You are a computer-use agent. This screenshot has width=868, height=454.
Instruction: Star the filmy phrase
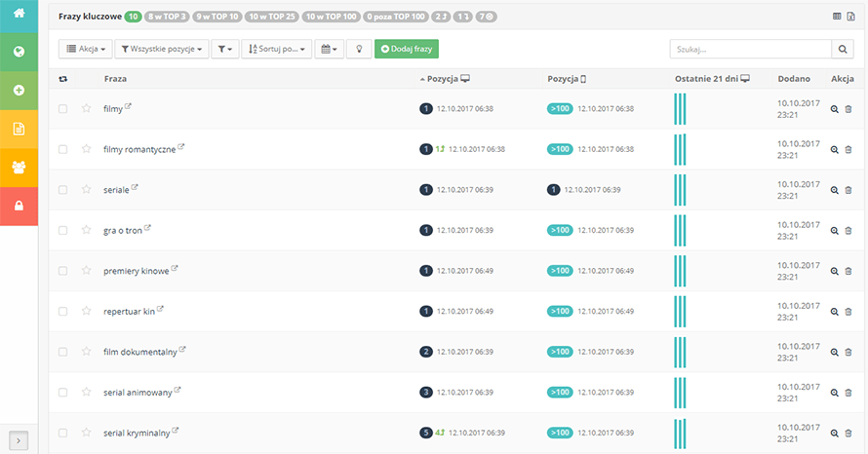point(87,108)
